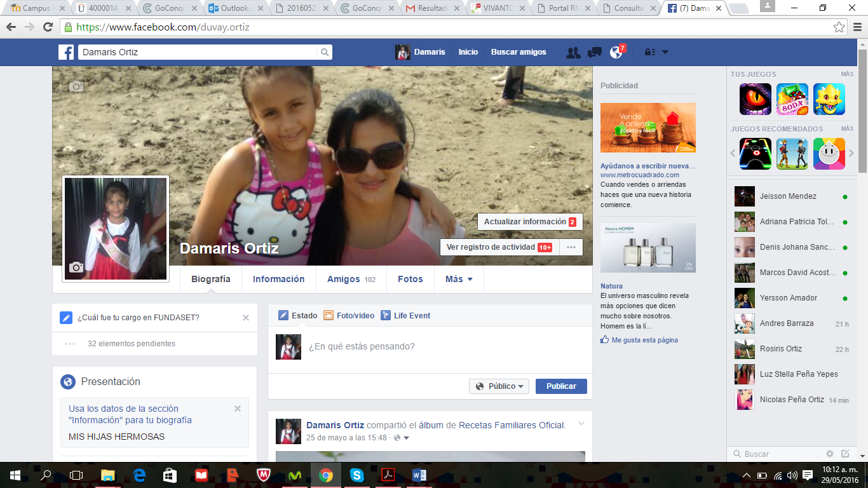Click Buscar amigos link

(x=519, y=52)
